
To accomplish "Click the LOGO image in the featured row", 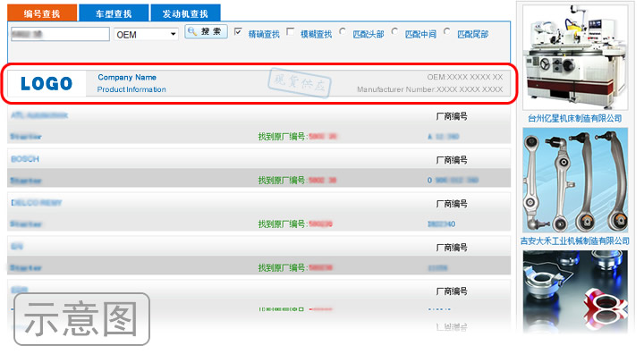I will point(47,83).
